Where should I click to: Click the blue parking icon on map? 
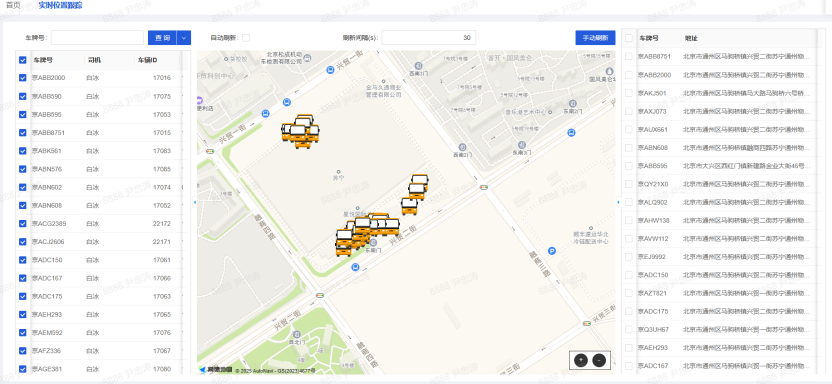tap(552, 251)
